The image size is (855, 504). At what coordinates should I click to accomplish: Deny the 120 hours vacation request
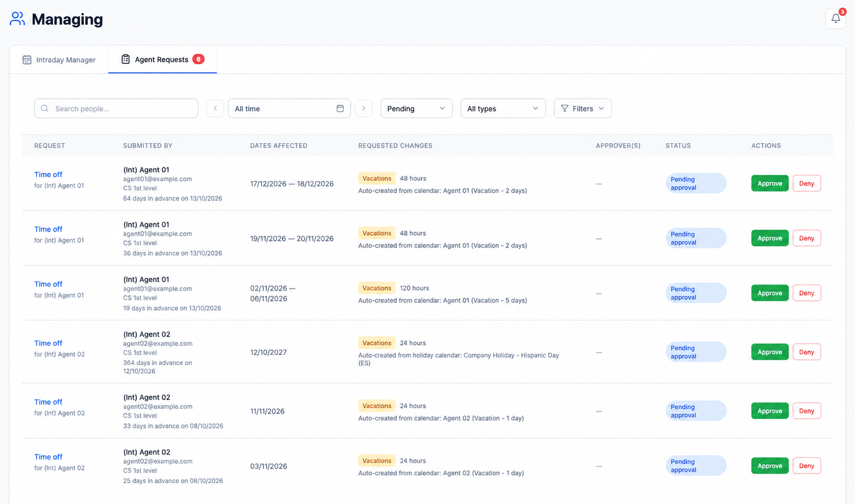(806, 293)
